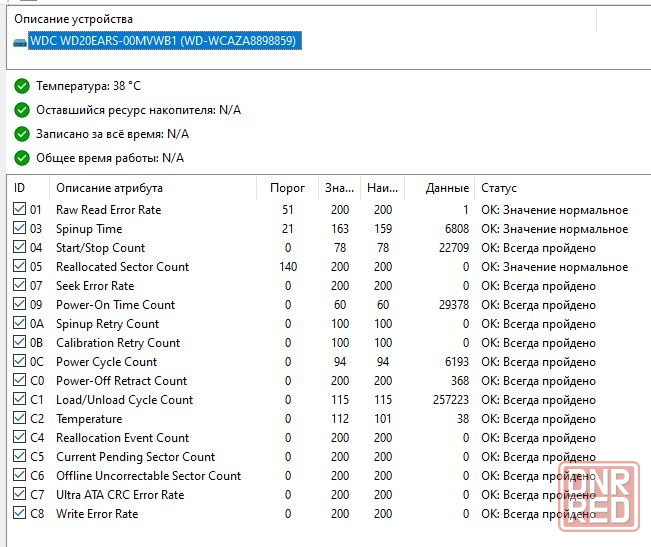Toggle the 0A Spinup Retry Count checkbox
The width and height of the screenshot is (651, 547).
click(20, 323)
